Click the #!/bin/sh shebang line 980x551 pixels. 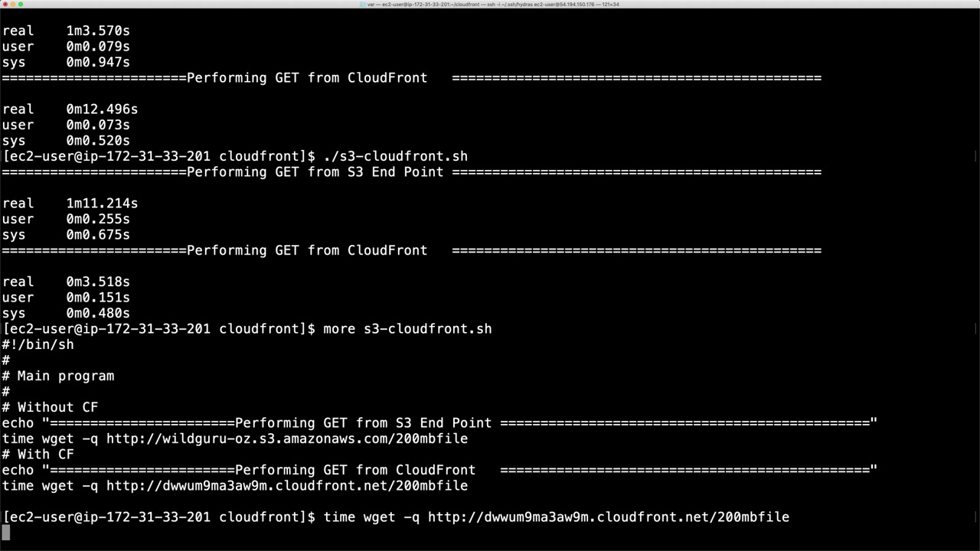point(38,344)
